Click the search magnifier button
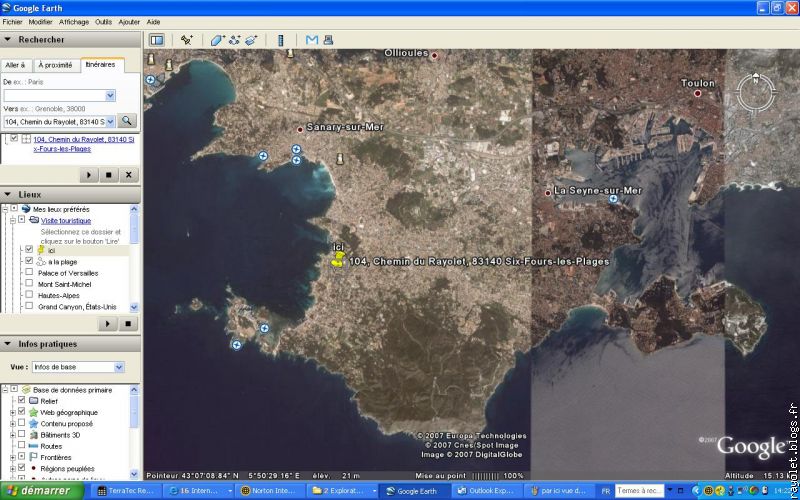The height and width of the screenshot is (500, 800). [126, 121]
